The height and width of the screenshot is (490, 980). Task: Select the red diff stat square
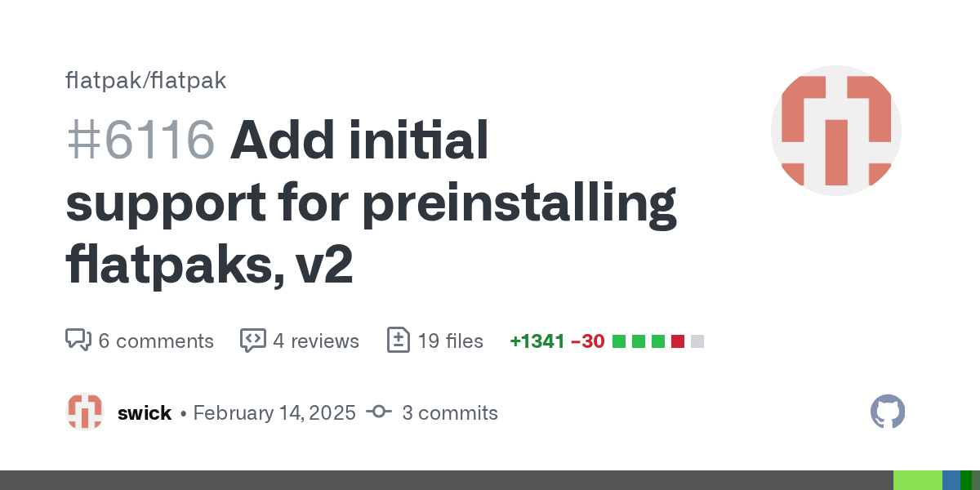click(x=678, y=341)
